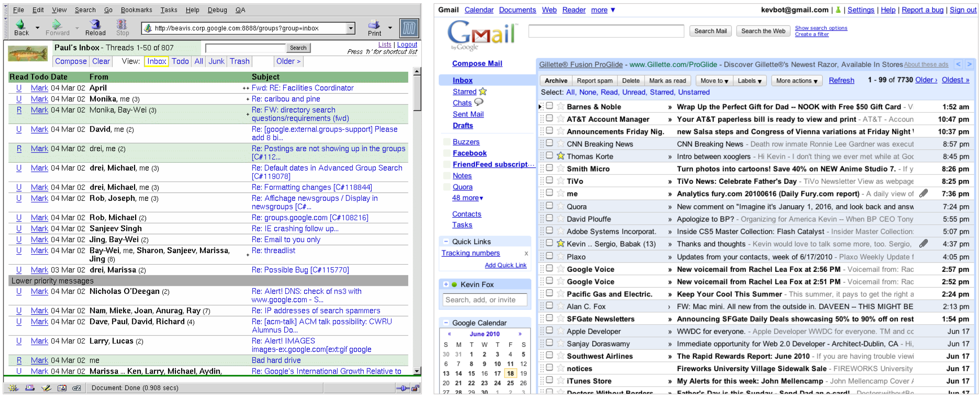Tick the checkbox for the Quora message
The width and height of the screenshot is (980, 398).
pyautogui.click(x=549, y=206)
